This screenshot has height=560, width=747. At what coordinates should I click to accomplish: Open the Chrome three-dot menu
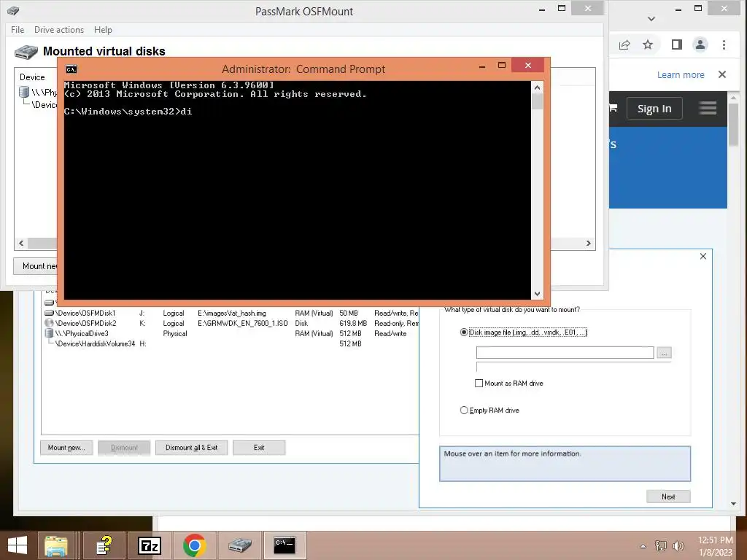tap(724, 44)
